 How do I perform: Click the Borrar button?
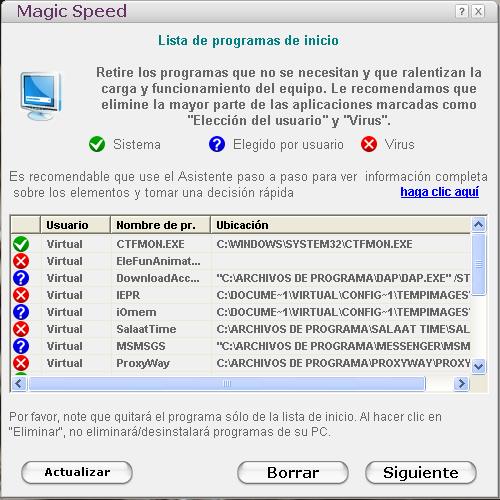tap(293, 473)
